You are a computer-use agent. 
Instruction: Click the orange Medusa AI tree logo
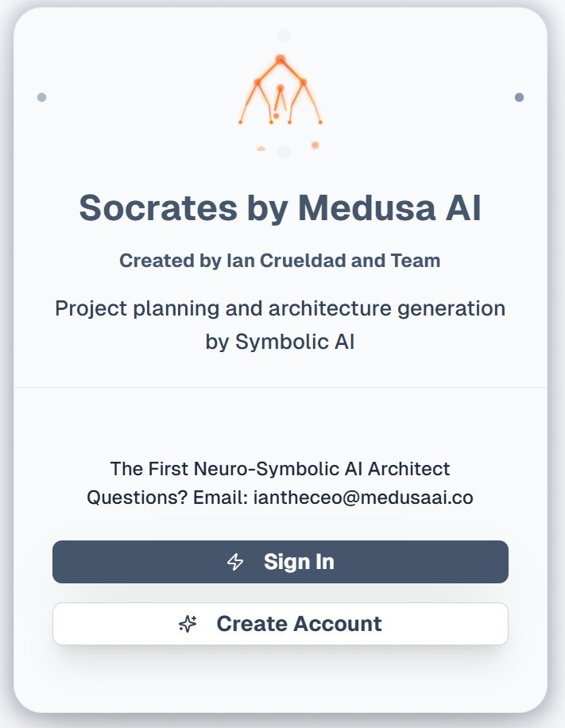[281, 90]
